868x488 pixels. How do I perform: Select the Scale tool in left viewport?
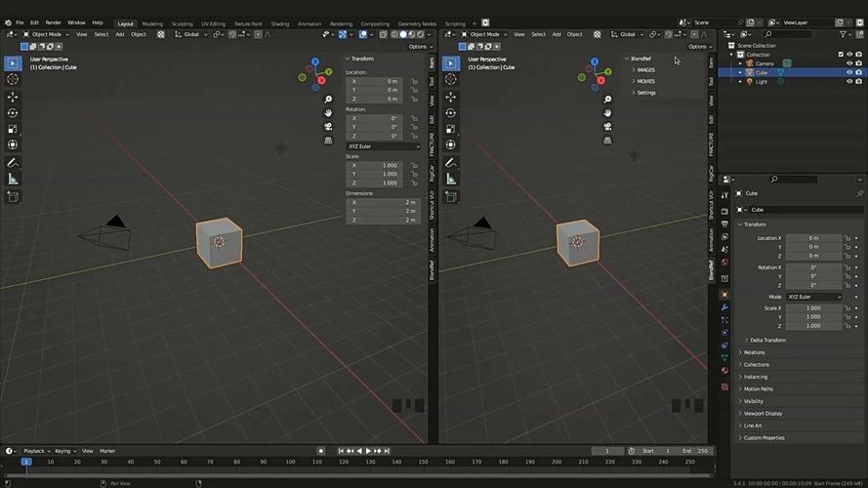tap(13, 129)
